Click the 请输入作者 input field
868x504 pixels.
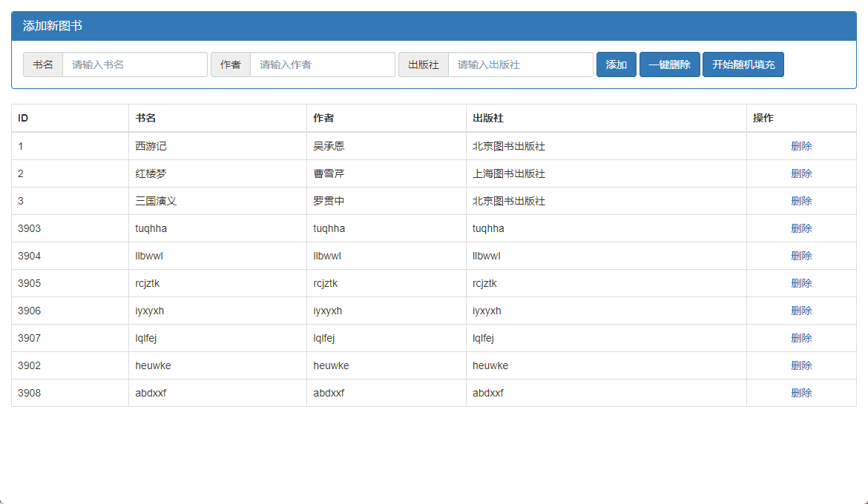(323, 64)
